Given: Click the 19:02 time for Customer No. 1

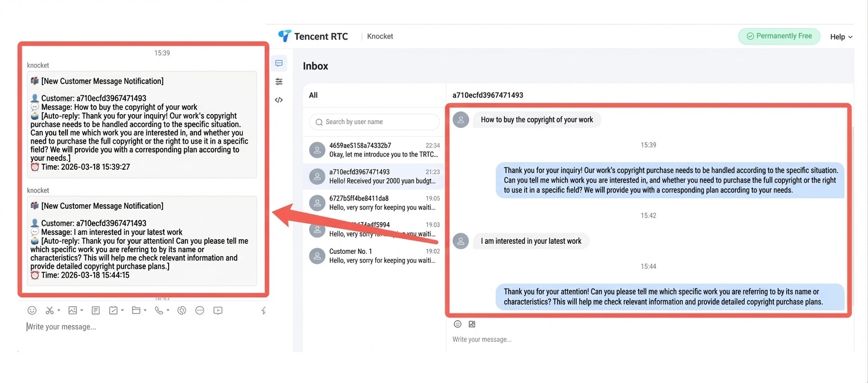Looking at the screenshot, I should click(x=433, y=252).
